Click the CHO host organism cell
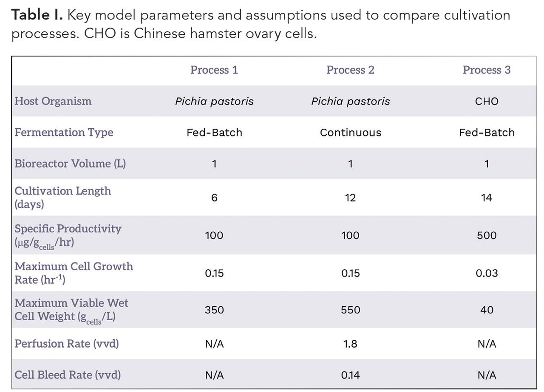The height and width of the screenshot is (392, 544). point(487,102)
